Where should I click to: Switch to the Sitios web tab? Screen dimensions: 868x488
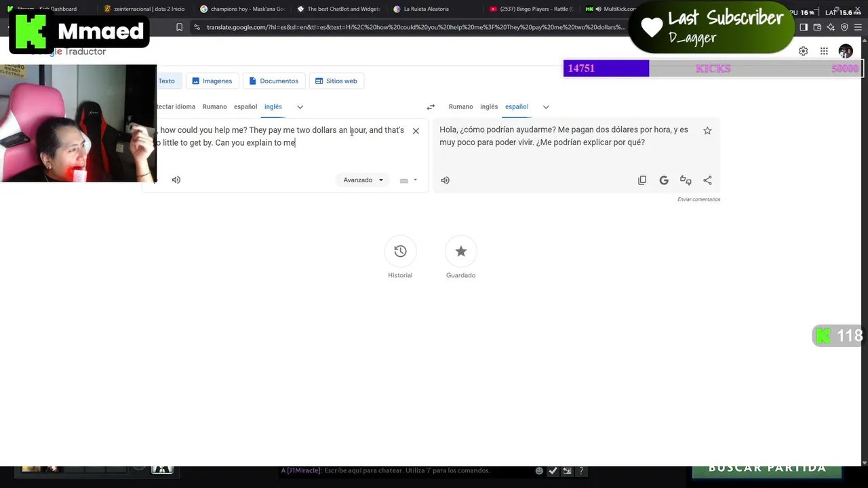point(336,81)
